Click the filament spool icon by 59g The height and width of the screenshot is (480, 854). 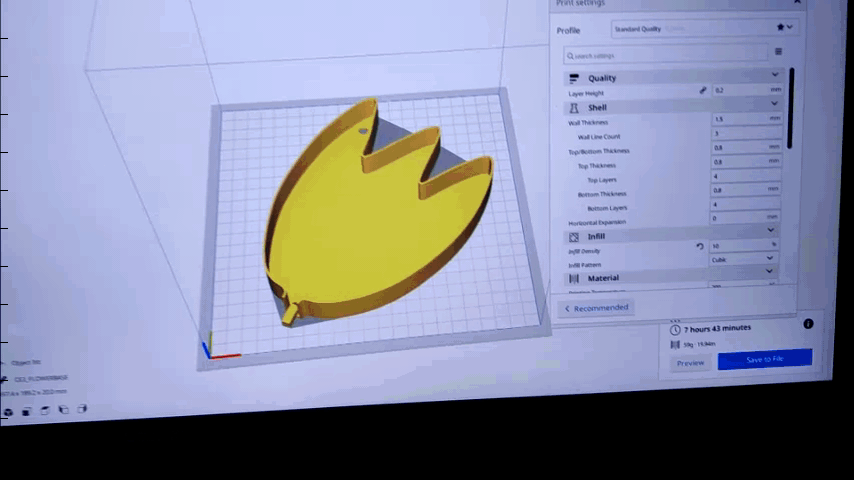coord(675,344)
